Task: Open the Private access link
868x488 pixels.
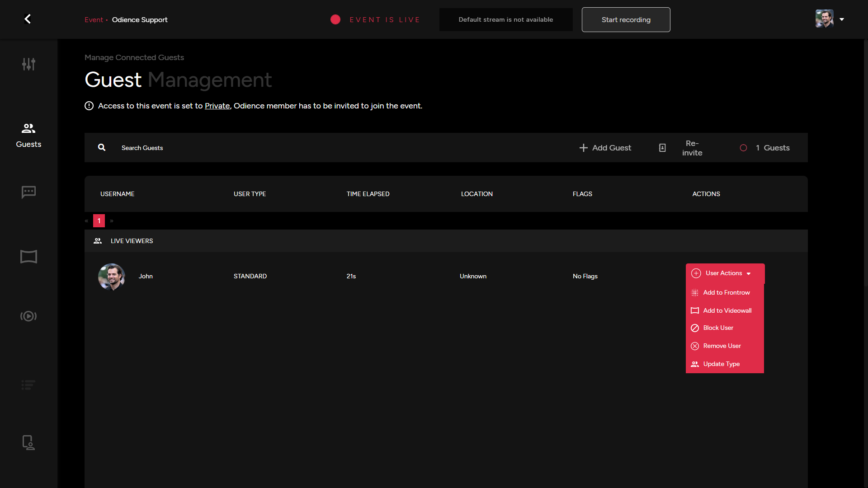Action: pos(217,106)
